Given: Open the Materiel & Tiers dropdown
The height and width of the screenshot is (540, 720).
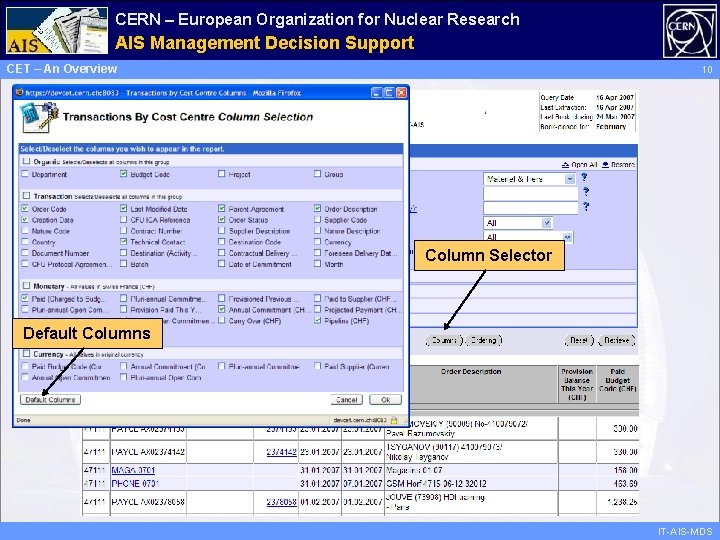Looking at the screenshot, I should click(x=529, y=179).
